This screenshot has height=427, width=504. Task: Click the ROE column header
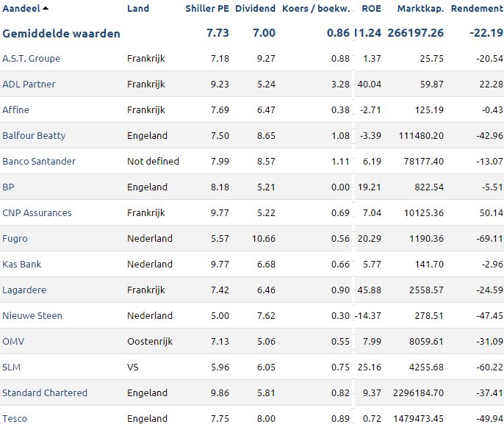[371, 8]
